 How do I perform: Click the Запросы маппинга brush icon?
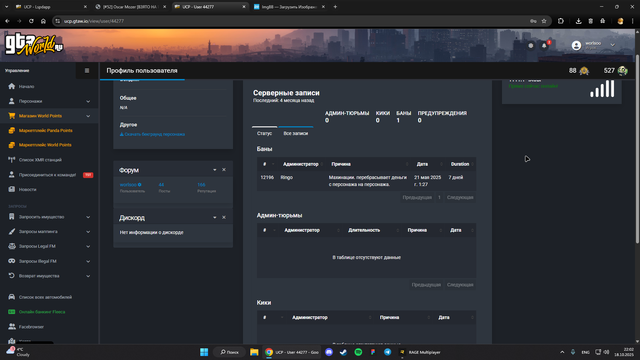click(11, 231)
